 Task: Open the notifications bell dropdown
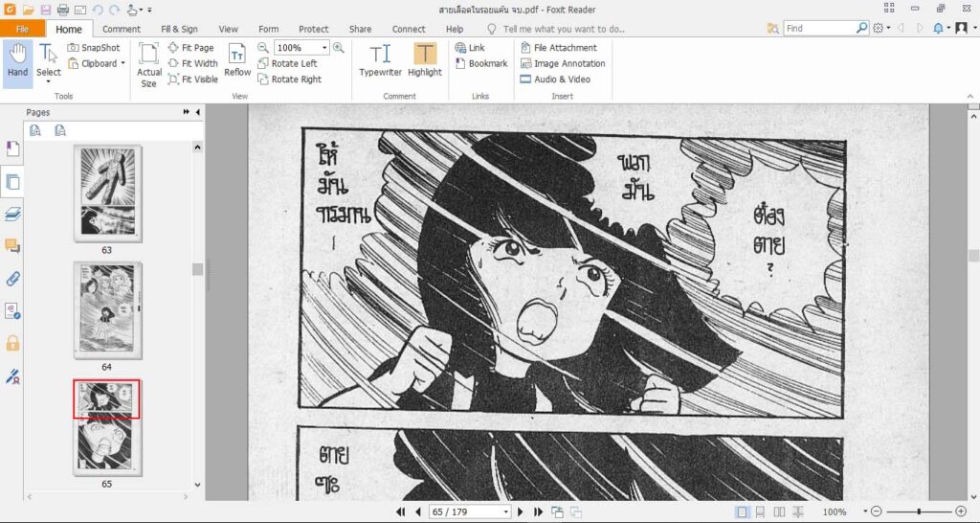pyautogui.click(x=941, y=28)
